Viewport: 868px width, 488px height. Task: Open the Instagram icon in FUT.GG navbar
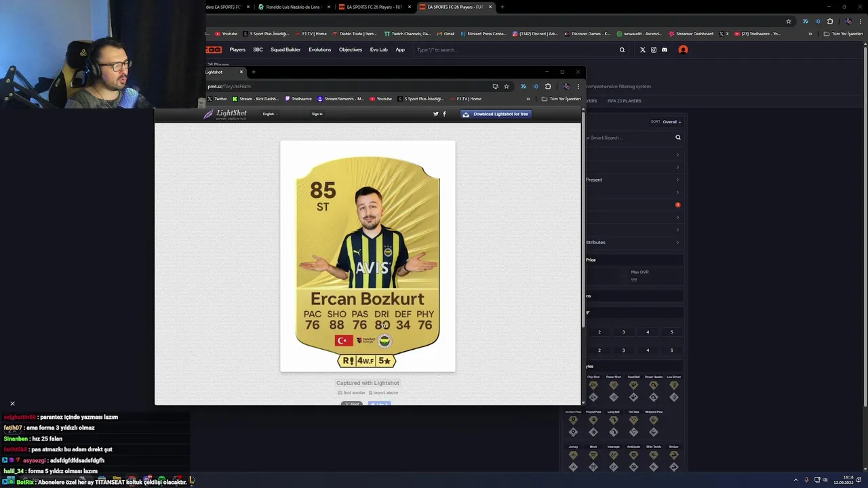coord(654,49)
